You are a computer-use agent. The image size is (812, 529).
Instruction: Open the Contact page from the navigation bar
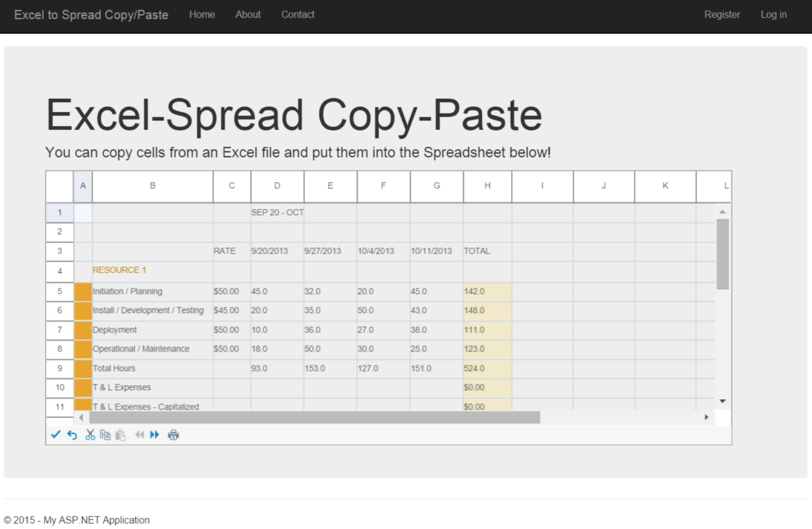(298, 15)
